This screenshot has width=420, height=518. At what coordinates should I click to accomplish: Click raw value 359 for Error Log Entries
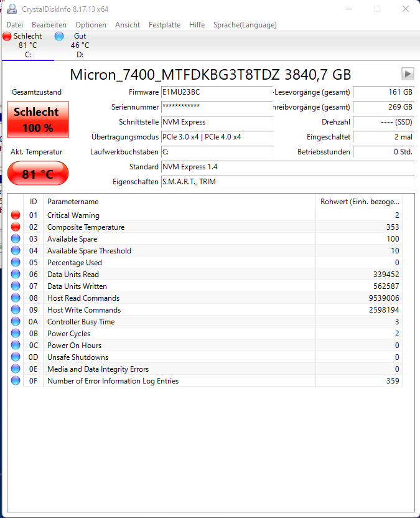coord(393,381)
